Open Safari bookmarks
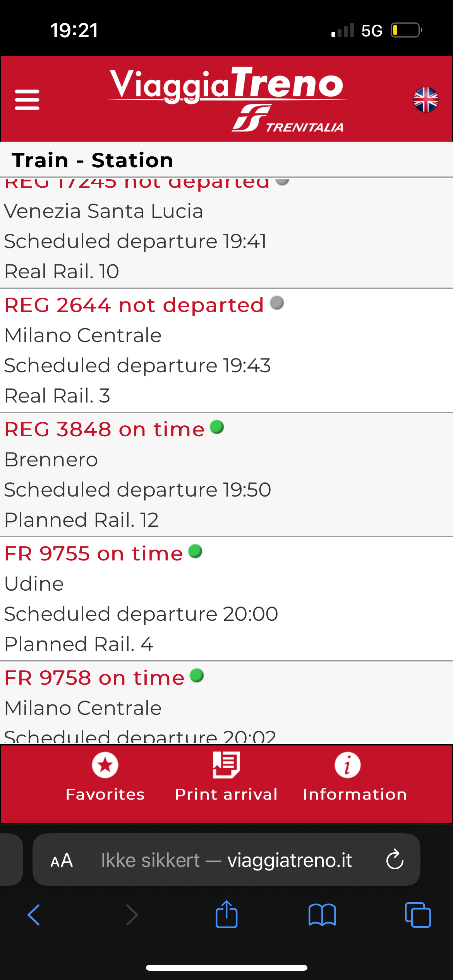453x980 pixels. (322, 915)
